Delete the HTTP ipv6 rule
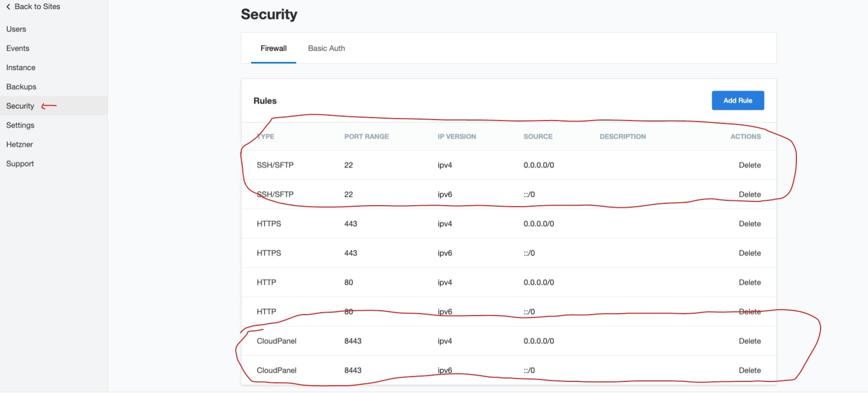The height and width of the screenshot is (393, 868). tap(749, 312)
